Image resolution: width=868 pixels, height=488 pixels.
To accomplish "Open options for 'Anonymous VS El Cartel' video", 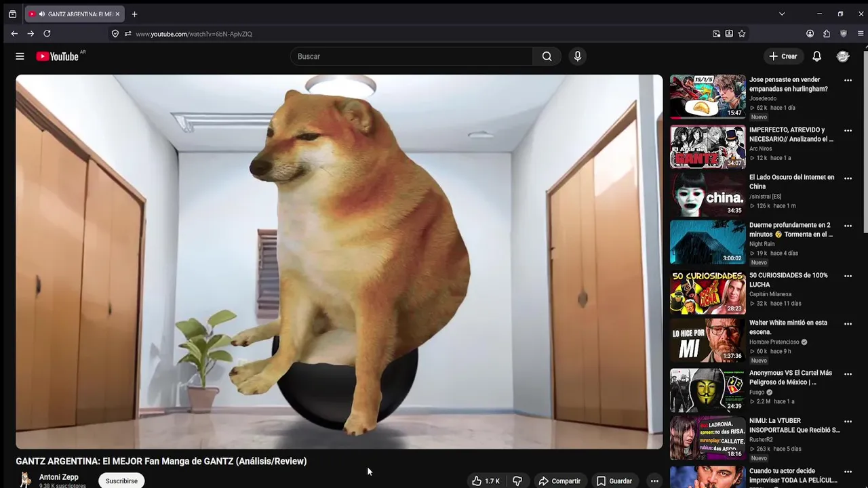I will pos(848,373).
